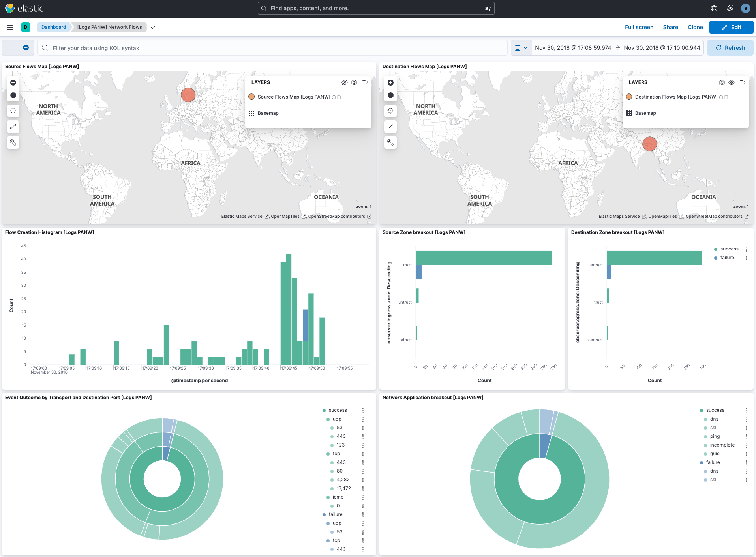This screenshot has height=557, width=756.
Task: Fit Source Flows Map to data bounds
Action: pos(13,111)
